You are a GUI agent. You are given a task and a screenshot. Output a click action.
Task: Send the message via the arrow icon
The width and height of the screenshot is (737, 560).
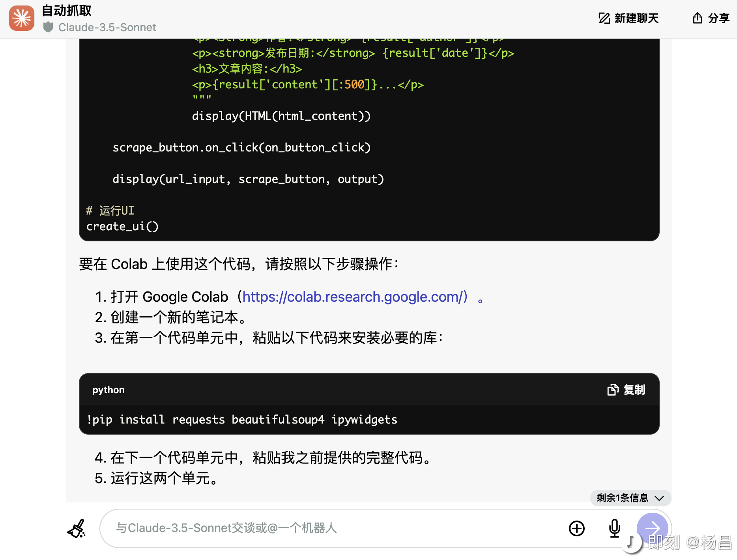(652, 528)
